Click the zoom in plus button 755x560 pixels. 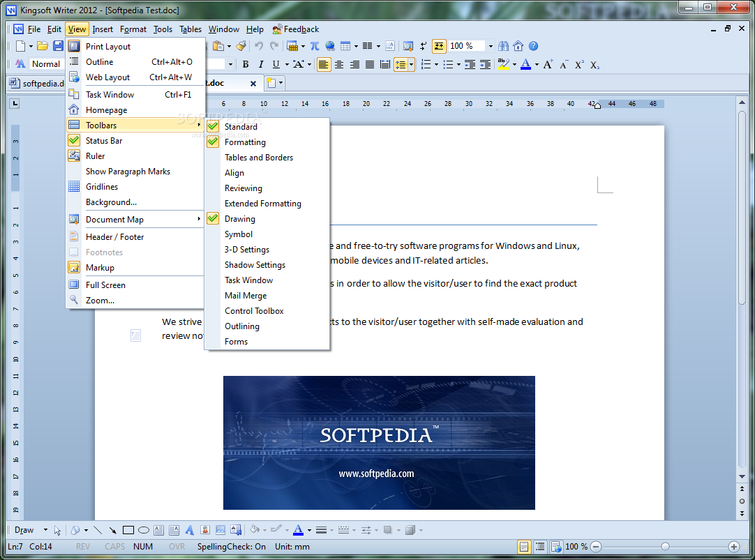coord(734,547)
